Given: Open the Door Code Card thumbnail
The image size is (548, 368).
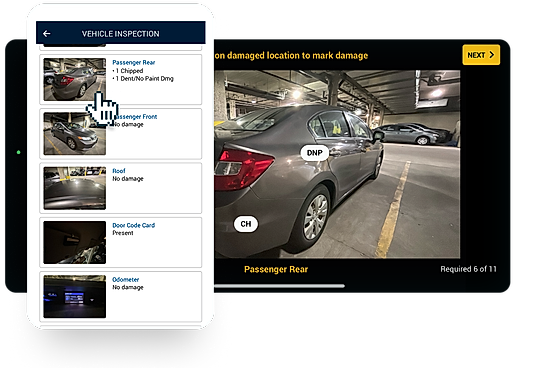Looking at the screenshot, I should point(74,242).
